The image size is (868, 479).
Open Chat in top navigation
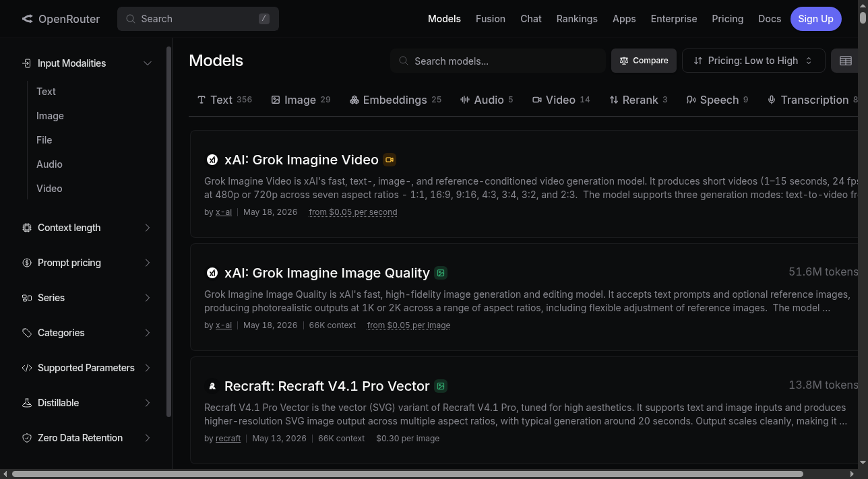tap(531, 19)
